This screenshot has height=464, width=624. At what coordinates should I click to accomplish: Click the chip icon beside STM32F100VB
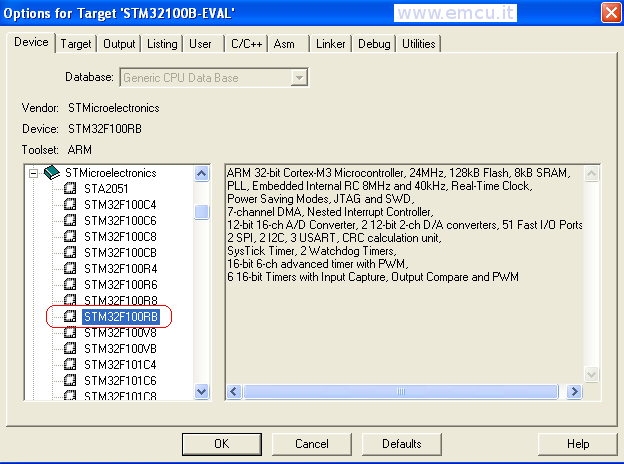[x=70, y=348]
